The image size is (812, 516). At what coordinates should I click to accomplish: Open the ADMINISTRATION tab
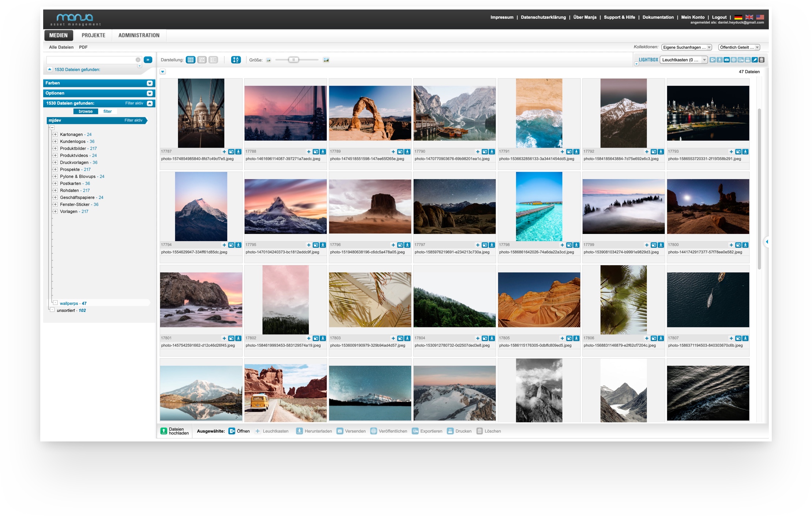[139, 35]
